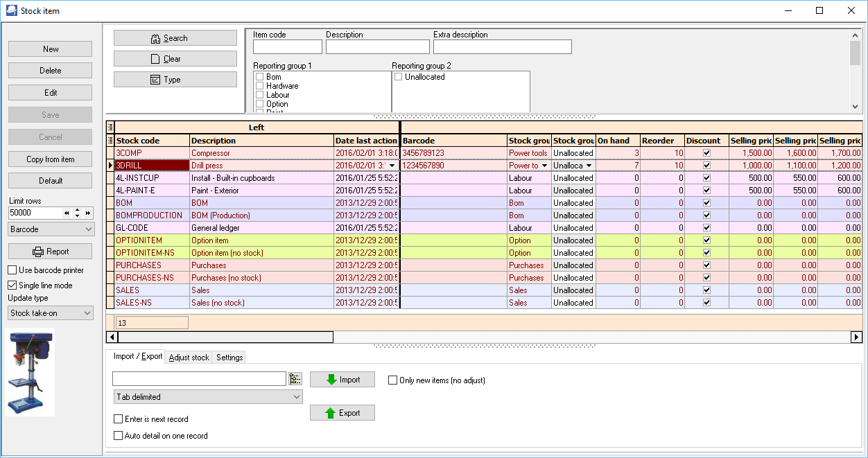Open the Settings tab
The width and height of the screenshot is (868, 458).
[229, 358]
